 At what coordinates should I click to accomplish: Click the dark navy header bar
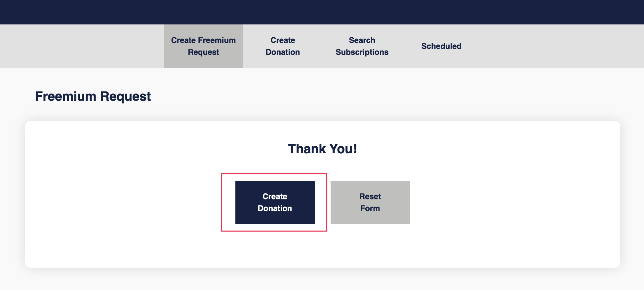pyautogui.click(x=322, y=12)
